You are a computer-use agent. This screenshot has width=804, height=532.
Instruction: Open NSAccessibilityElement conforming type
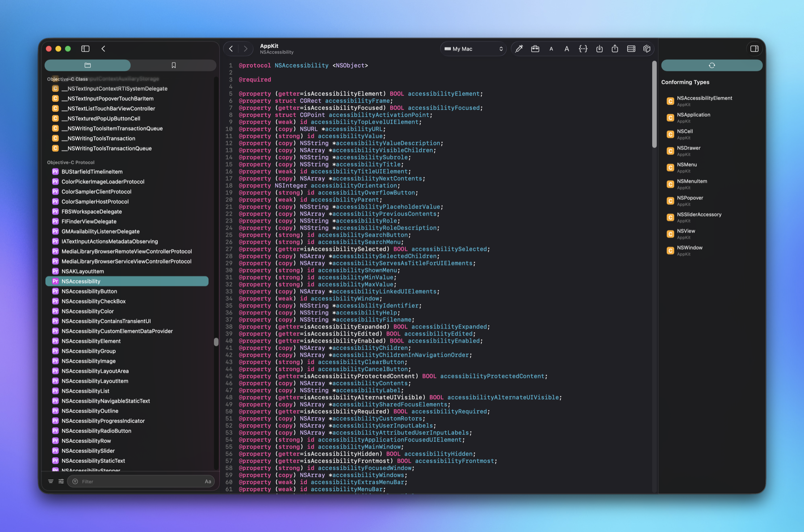pyautogui.click(x=712, y=101)
